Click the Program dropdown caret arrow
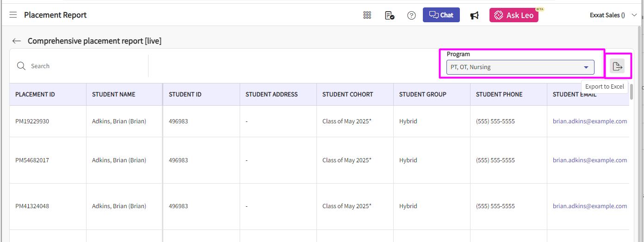Viewport: 644px width, 242px height. coord(586,67)
